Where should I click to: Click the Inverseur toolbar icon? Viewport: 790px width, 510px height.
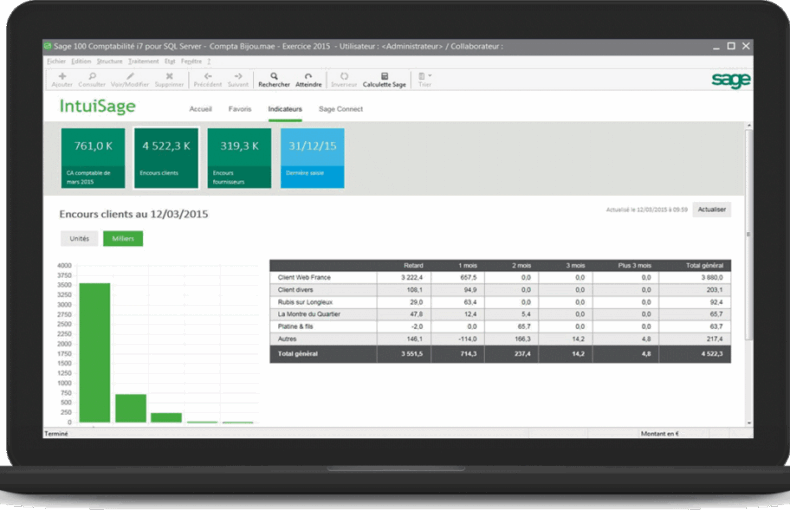click(344, 76)
